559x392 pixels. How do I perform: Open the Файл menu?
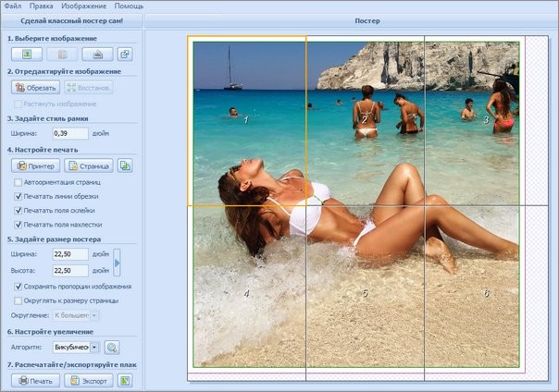point(13,6)
